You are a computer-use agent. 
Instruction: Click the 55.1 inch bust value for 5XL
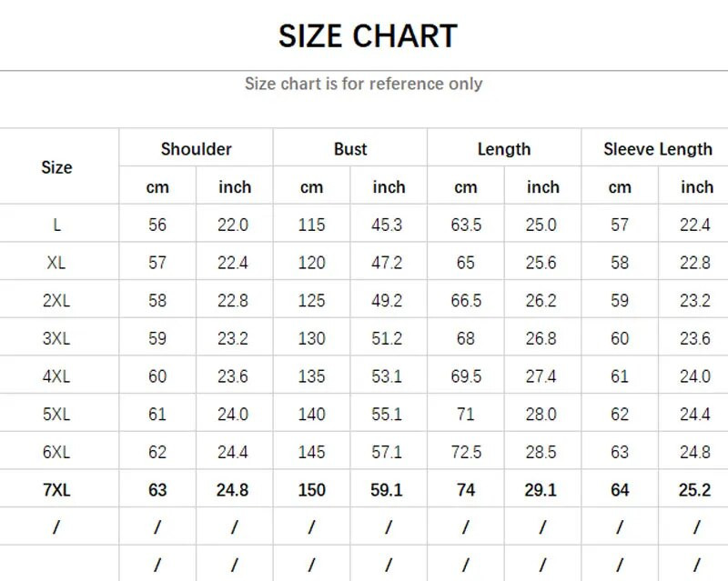[388, 414]
